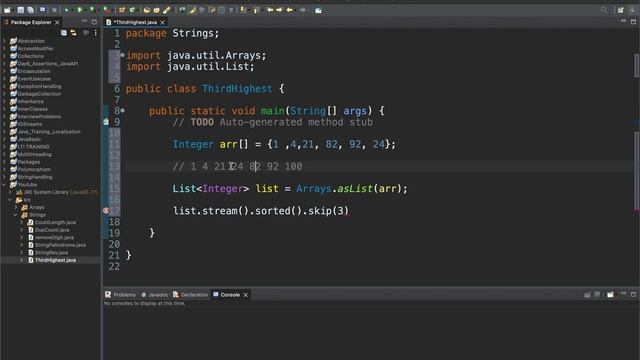The height and width of the screenshot is (360, 640).
Task: Click the Save toolbar icon
Action: pos(20,10)
